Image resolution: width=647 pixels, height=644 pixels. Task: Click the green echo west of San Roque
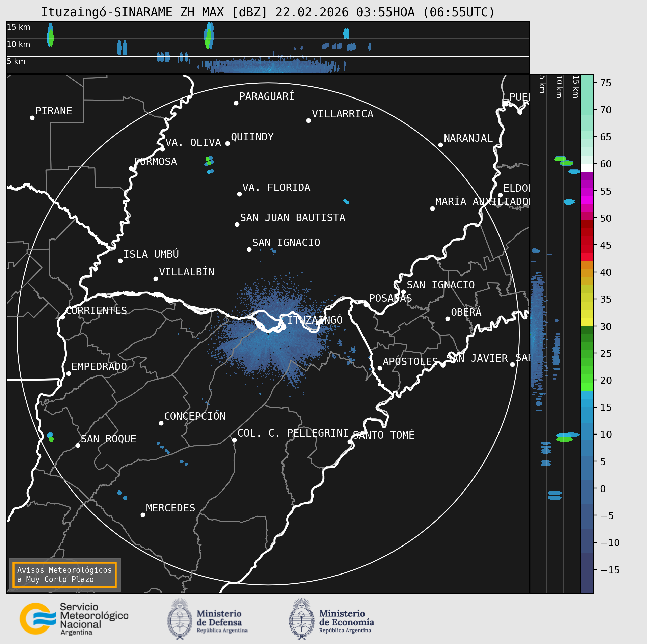click(x=51, y=439)
